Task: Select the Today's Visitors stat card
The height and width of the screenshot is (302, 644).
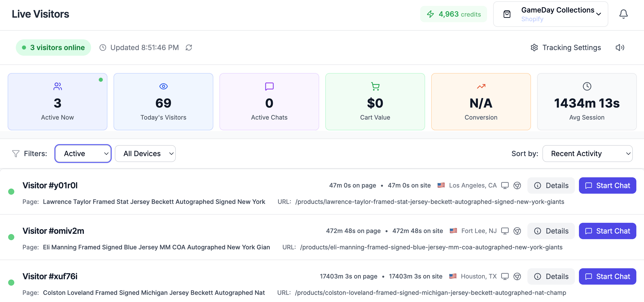Action: (163, 102)
